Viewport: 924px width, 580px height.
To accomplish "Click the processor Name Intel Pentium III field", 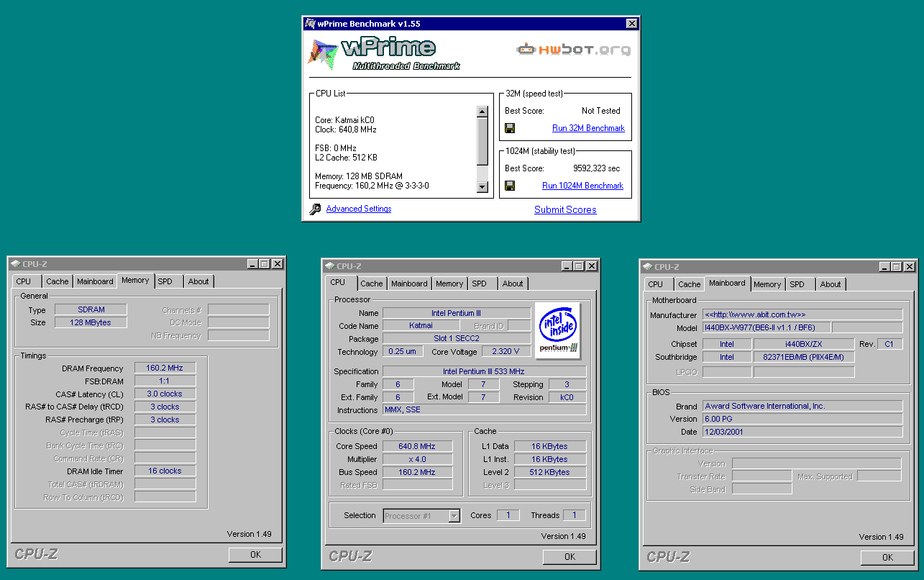I will click(x=457, y=312).
